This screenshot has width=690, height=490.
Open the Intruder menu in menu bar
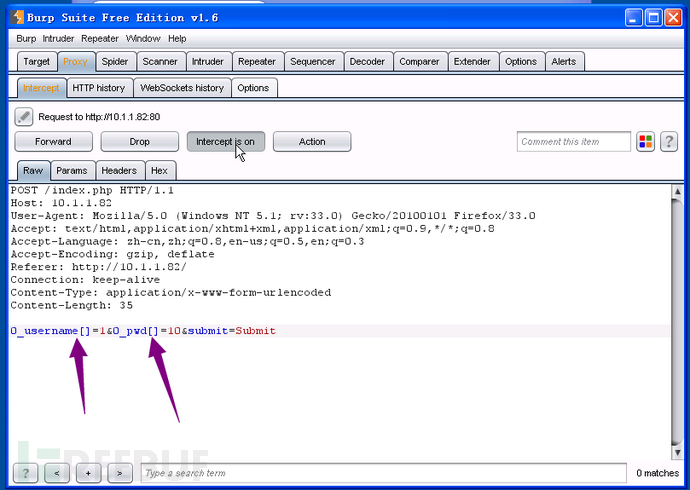pyautogui.click(x=58, y=39)
